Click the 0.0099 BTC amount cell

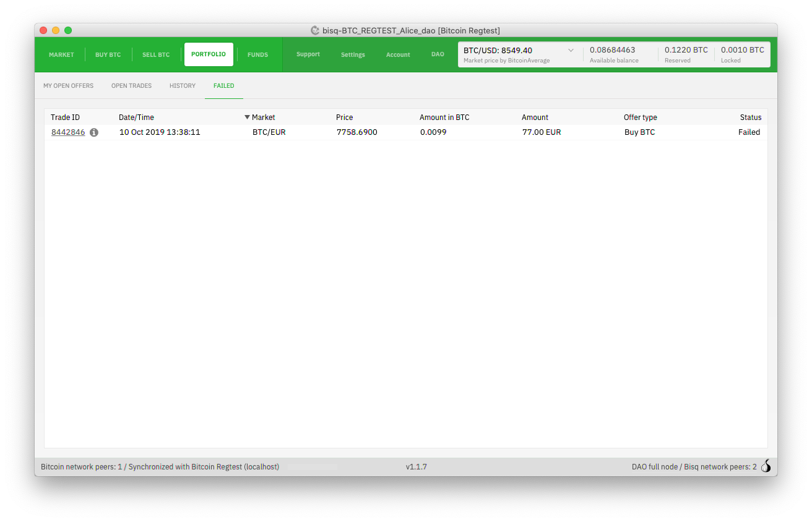pos(433,132)
